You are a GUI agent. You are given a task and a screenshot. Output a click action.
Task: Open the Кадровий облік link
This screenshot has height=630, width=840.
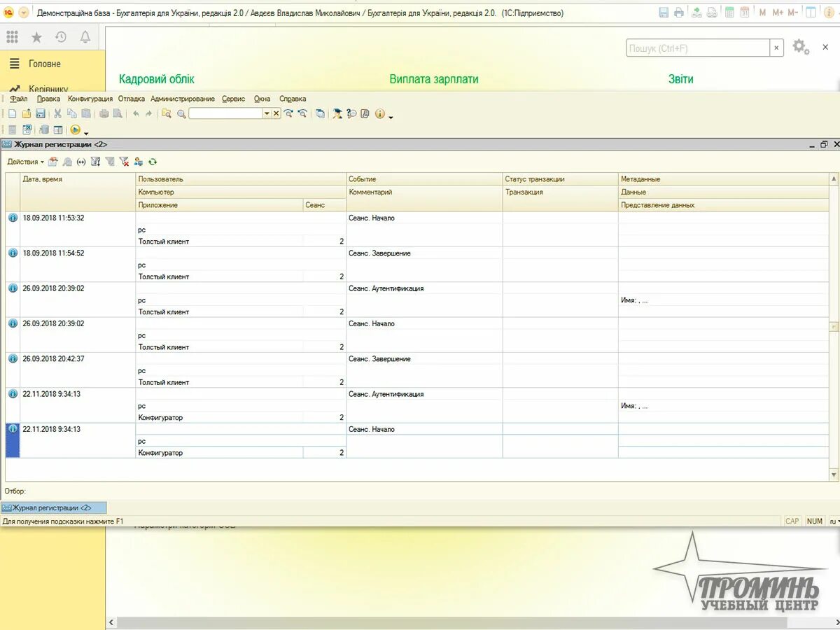tap(157, 79)
